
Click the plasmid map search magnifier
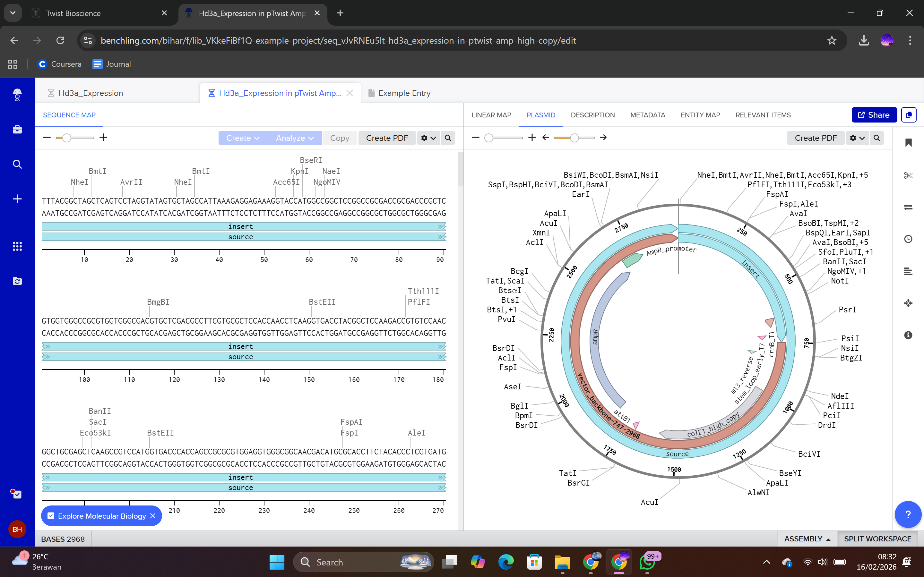click(877, 138)
